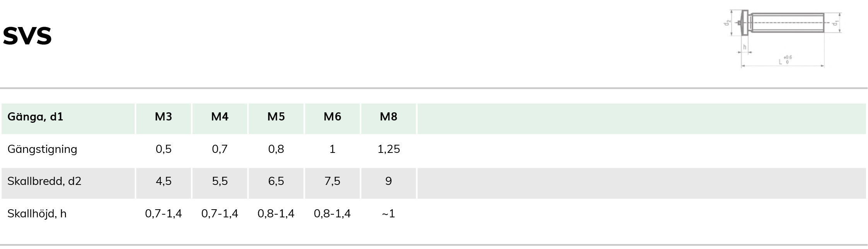
Task: Click the 0,7-1,4 value under M4
Action: [220, 213]
